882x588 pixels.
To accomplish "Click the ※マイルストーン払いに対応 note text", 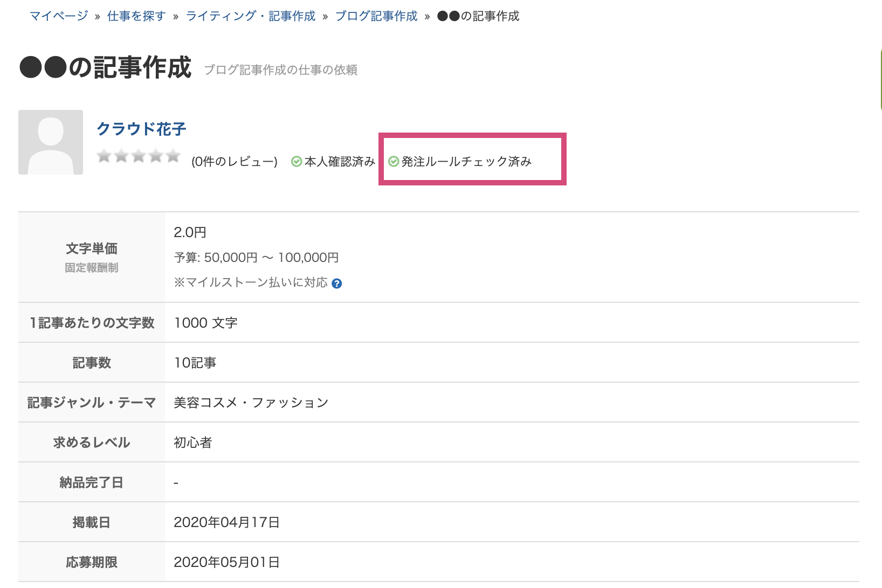I will tap(251, 282).
